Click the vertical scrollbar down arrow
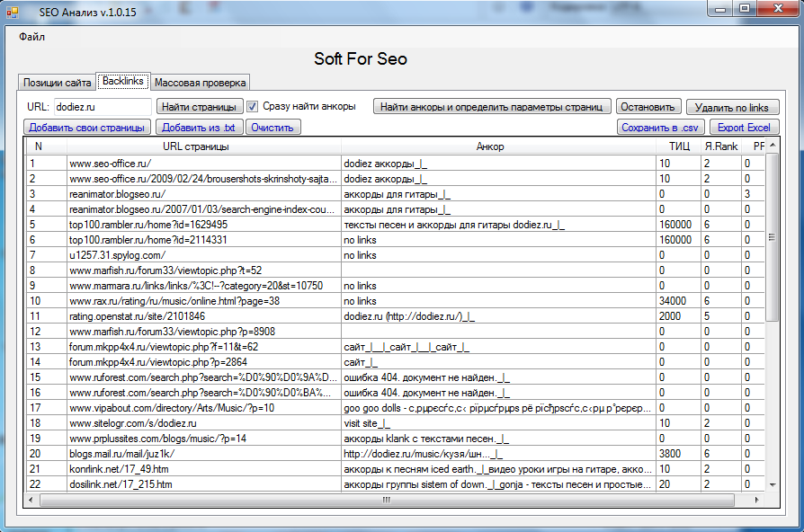This screenshot has width=804, height=532. coord(773,485)
